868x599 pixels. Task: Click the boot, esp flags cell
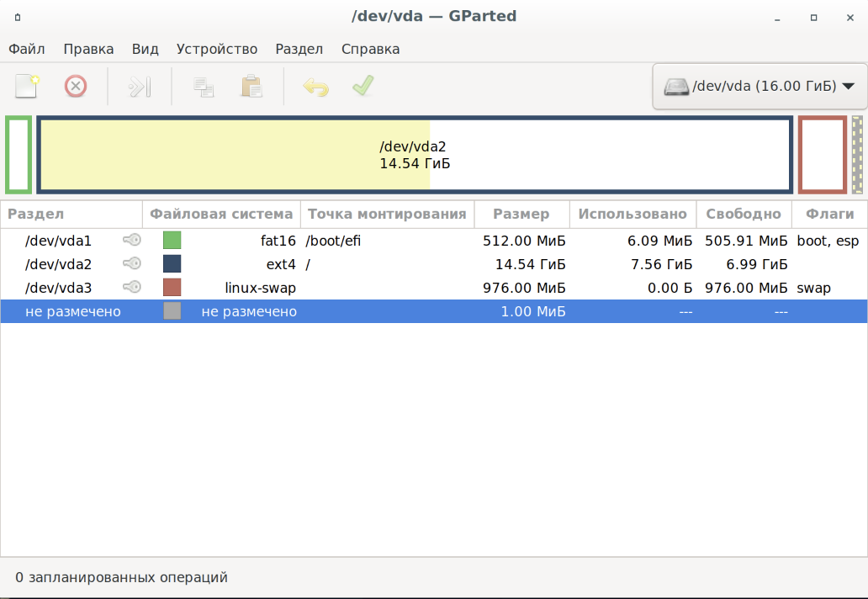pos(828,241)
